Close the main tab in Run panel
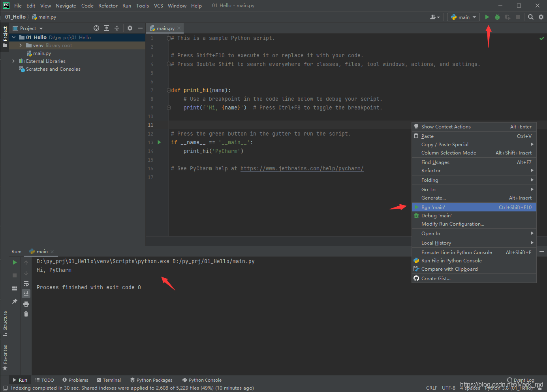 [x=52, y=252]
